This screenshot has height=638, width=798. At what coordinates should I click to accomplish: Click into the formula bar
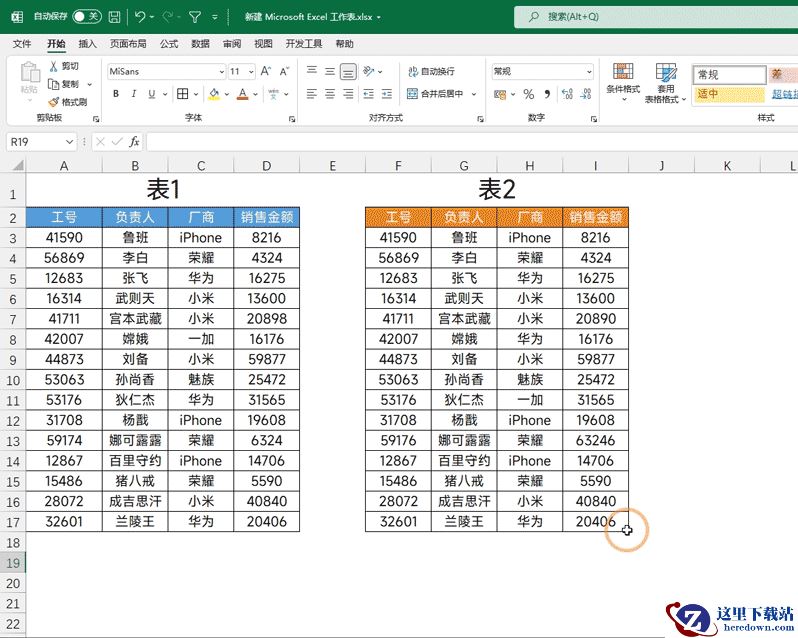click(x=472, y=142)
